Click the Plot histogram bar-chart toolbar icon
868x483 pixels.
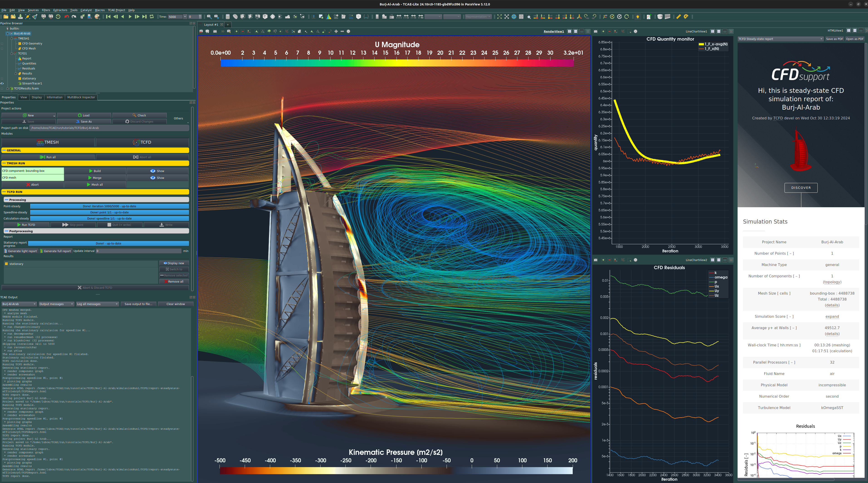pyautogui.click(x=328, y=17)
